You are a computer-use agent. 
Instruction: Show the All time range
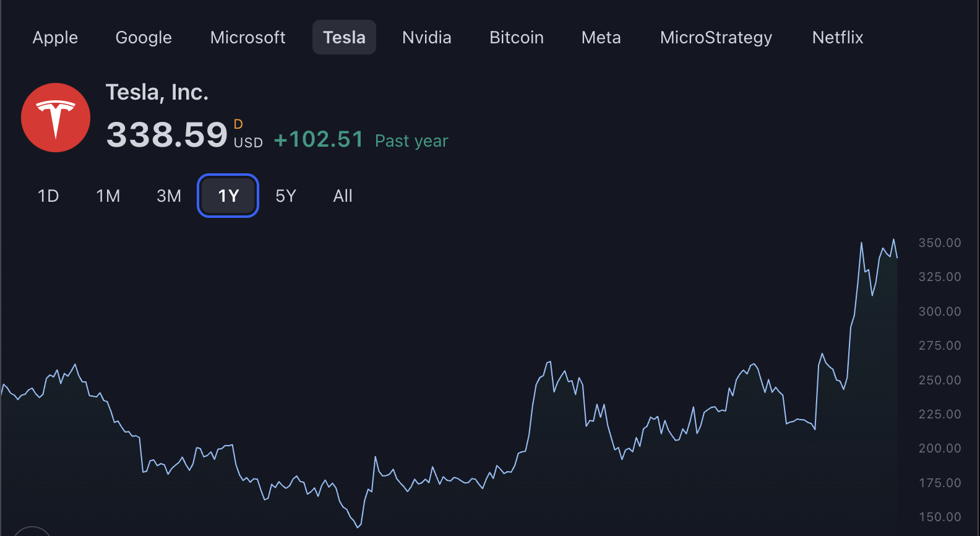[343, 196]
